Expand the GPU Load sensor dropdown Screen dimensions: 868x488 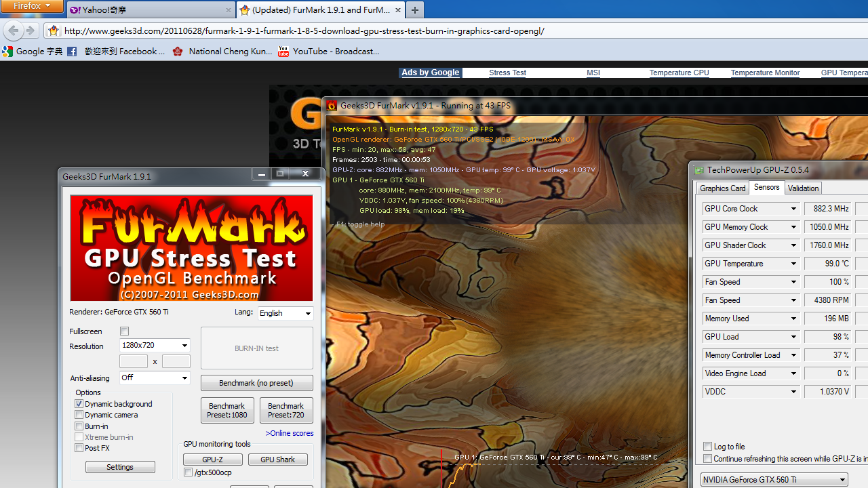793,337
